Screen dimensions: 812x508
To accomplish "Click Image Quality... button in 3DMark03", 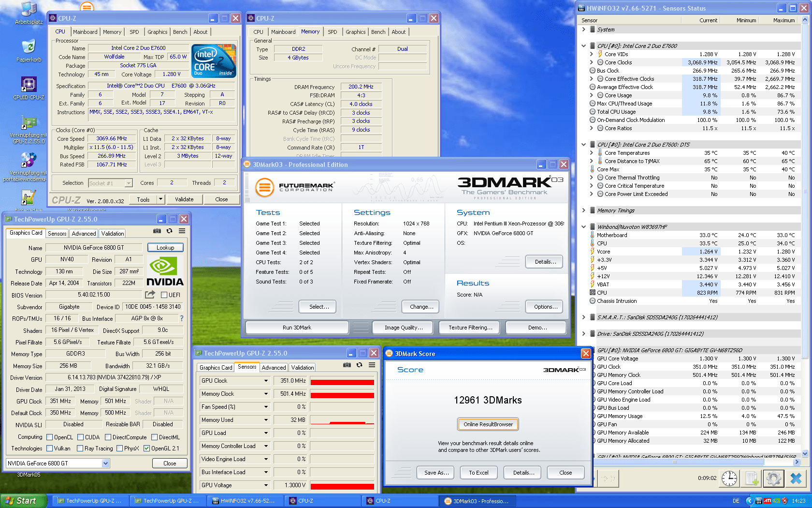I will (404, 328).
